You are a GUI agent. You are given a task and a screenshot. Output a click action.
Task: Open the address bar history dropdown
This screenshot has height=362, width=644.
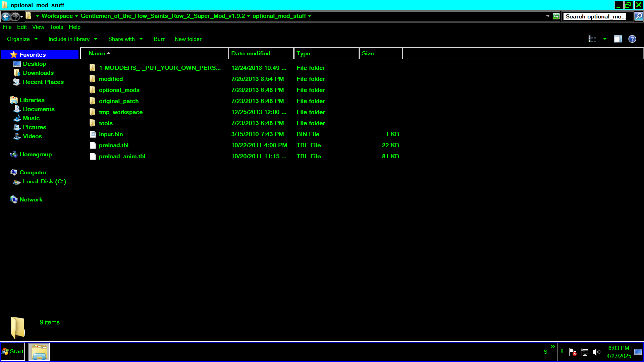tap(548, 16)
